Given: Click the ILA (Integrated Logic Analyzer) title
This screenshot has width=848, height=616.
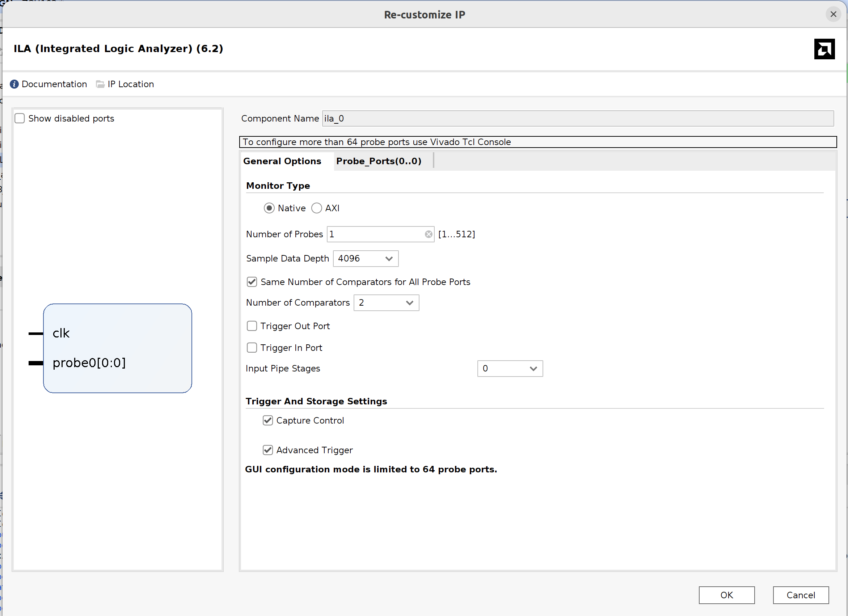Looking at the screenshot, I should (118, 48).
